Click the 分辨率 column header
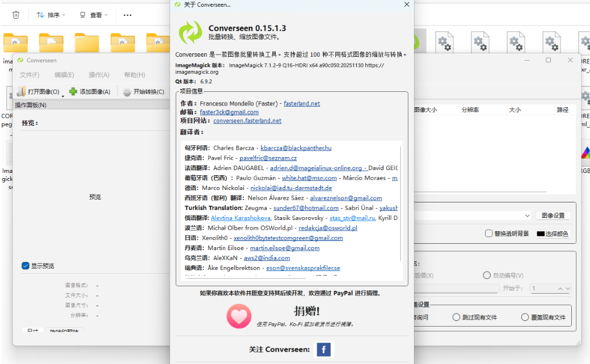Image resolution: width=590 pixels, height=364 pixels. 470,110
